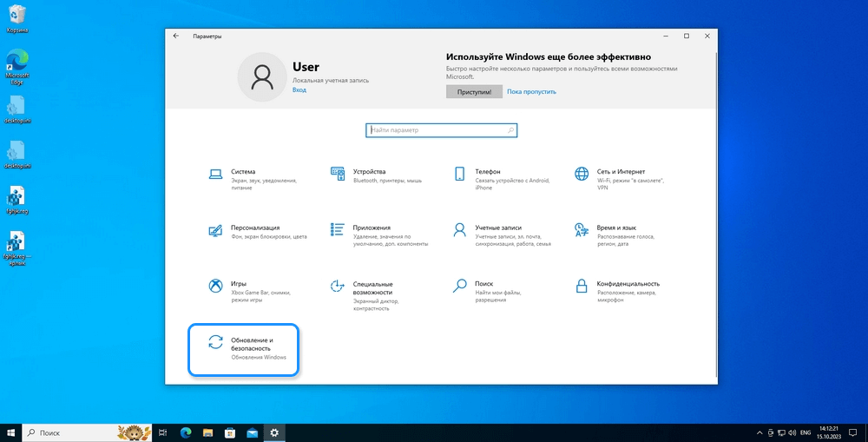Open the Игры Xbox icon
This screenshot has width=868, height=442.
(216, 286)
